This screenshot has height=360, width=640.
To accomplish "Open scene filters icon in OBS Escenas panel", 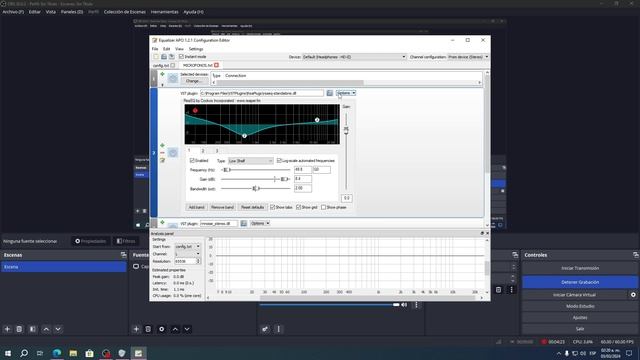I will coord(33,329).
